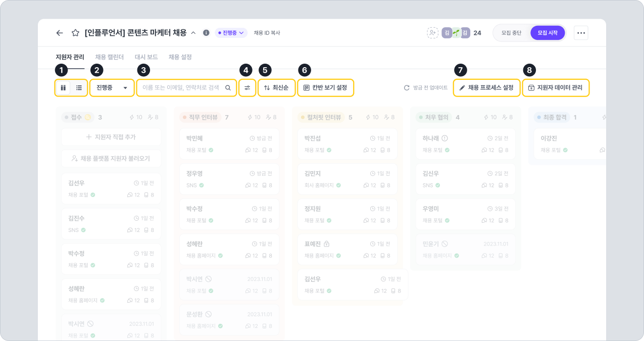This screenshot has width=644, height=341.
Task: Click the refresh update icon
Action: [407, 88]
